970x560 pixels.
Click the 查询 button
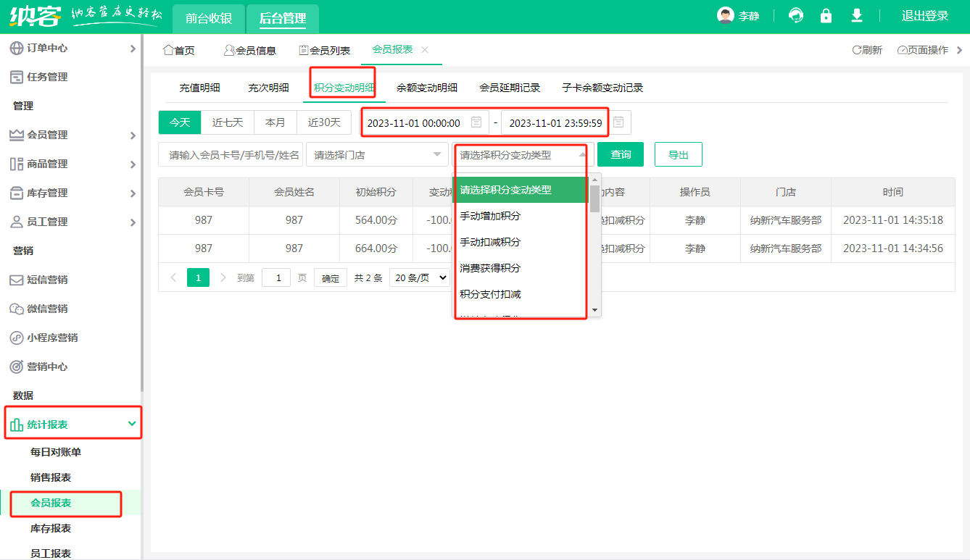pyautogui.click(x=620, y=154)
